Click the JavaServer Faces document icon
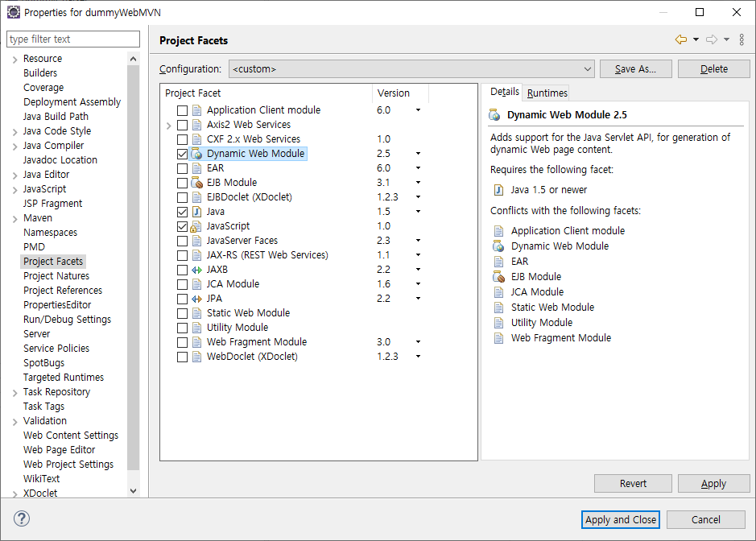 click(x=196, y=241)
